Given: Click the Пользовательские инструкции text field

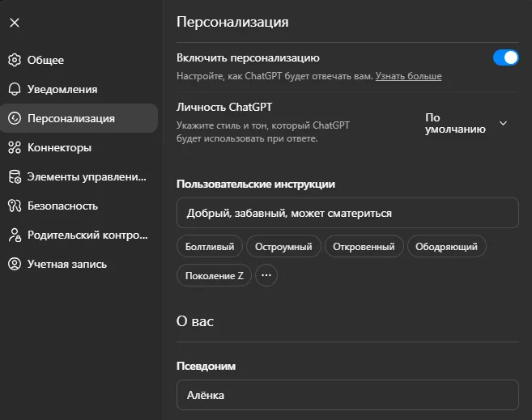Looking at the screenshot, I should click(347, 213).
